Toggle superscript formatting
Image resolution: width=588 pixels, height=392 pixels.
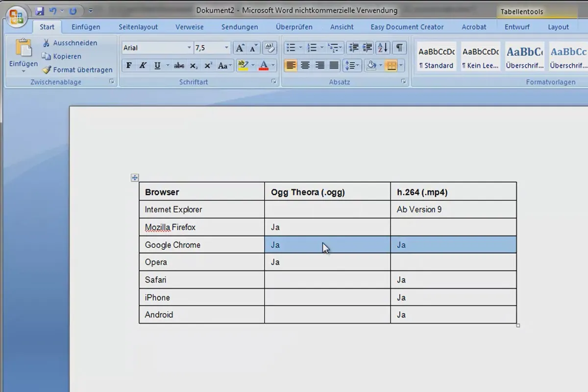pos(208,65)
